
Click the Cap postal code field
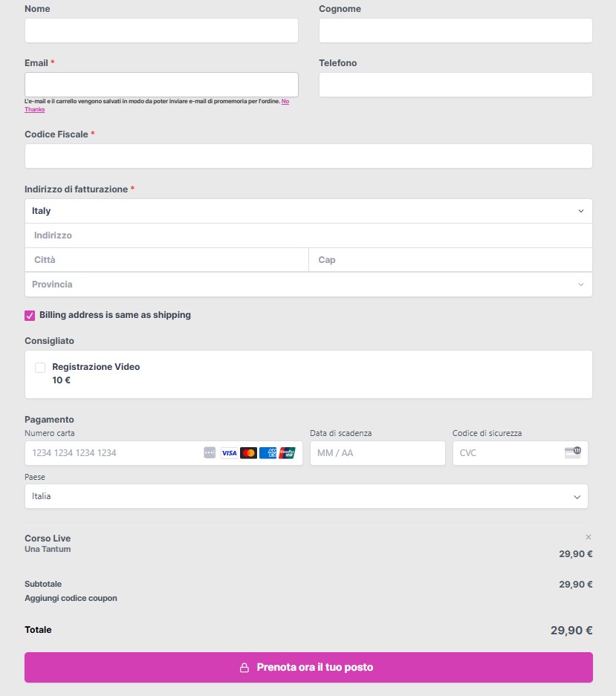tap(450, 260)
